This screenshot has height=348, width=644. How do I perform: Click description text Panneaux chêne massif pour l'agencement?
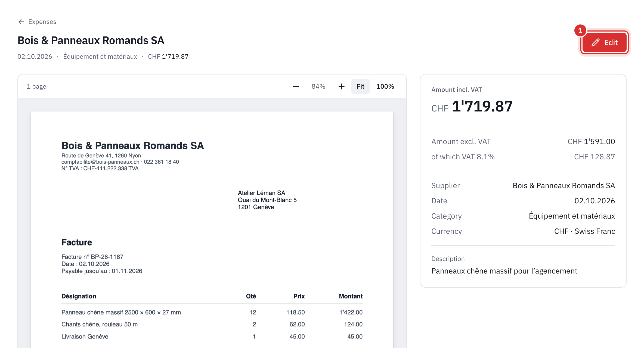pos(504,271)
